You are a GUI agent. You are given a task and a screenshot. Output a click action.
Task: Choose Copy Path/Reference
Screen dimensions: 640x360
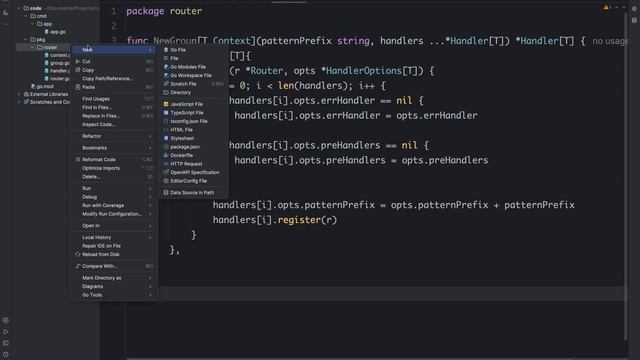tap(114, 79)
